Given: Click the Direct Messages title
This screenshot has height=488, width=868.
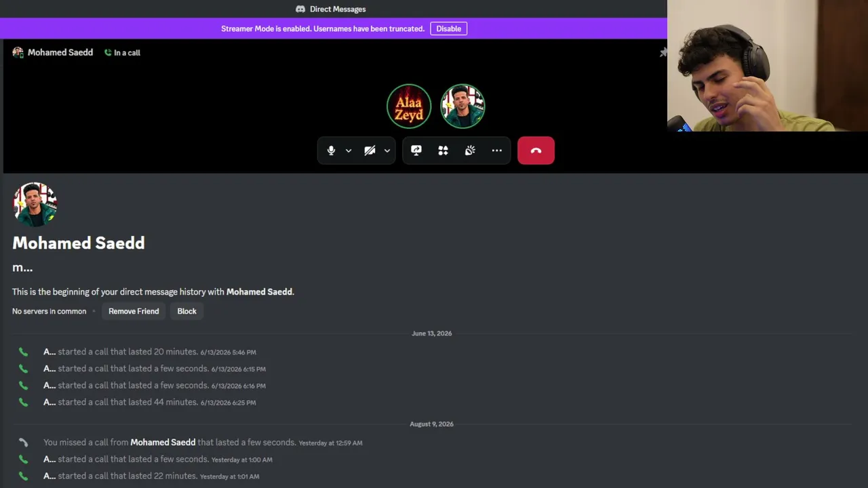Looking at the screenshot, I should 338,9.
